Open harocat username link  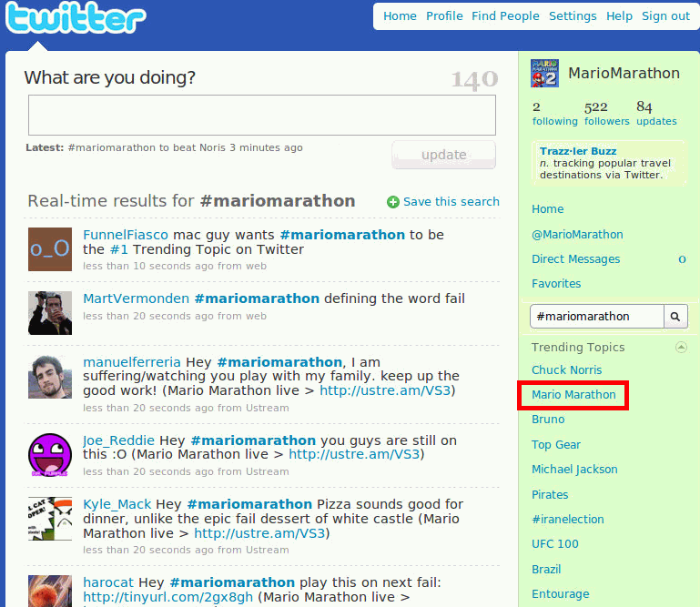click(x=108, y=582)
